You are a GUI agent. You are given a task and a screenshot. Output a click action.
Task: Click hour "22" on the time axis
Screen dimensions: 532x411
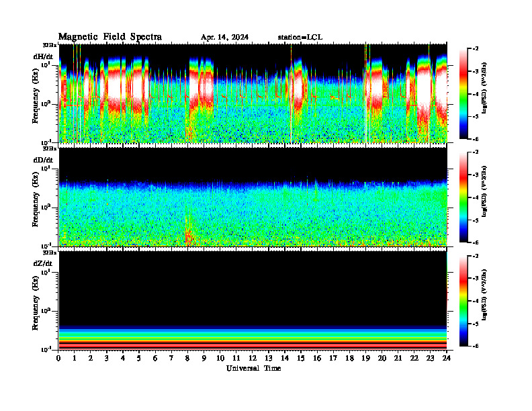click(x=414, y=358)
